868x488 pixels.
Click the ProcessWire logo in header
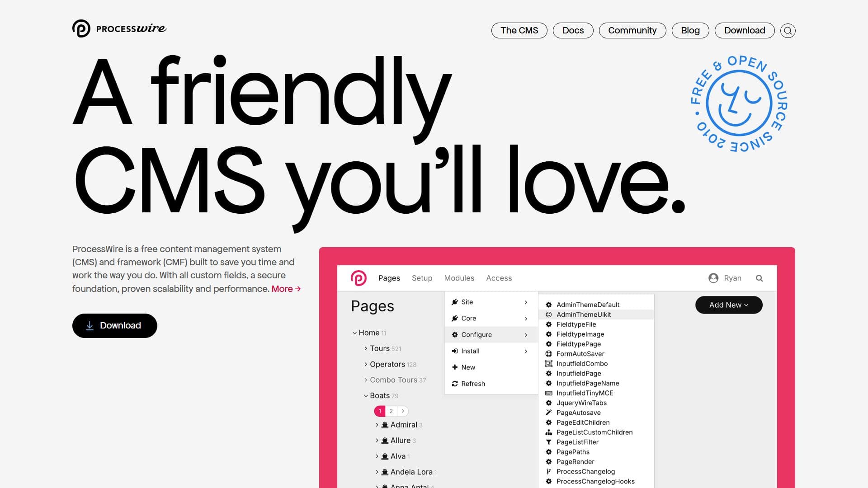click(x=119, y=29)
